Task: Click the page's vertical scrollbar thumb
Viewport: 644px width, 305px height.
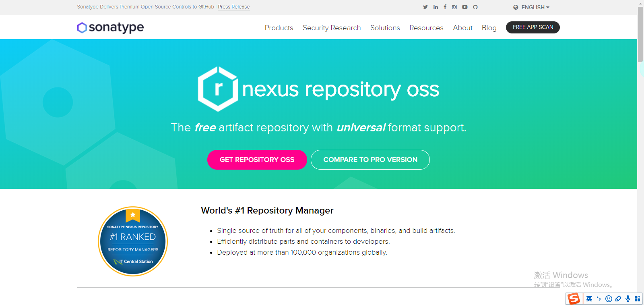Action: 640,34
